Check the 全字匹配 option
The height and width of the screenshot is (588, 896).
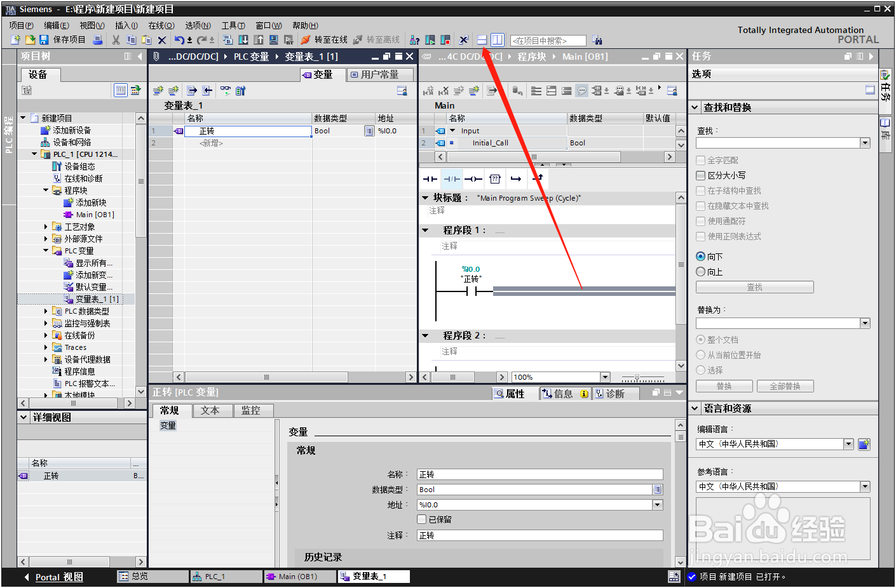(701, 160)
